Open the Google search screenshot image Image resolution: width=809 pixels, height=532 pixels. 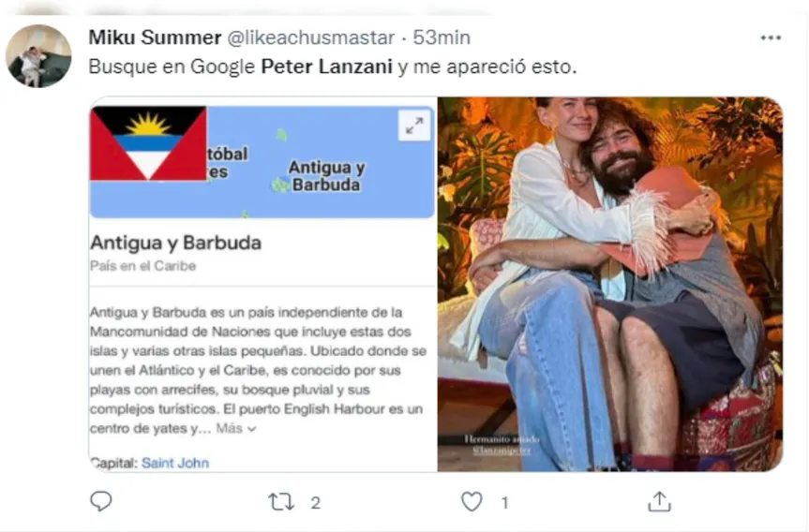pyautogui.click(x=262, y=284)
